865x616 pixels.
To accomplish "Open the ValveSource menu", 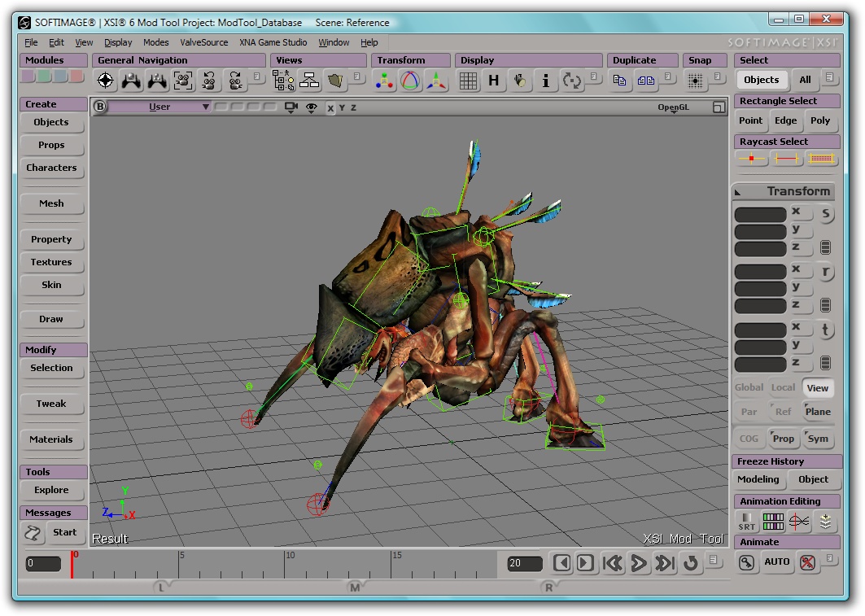I will (x=203, y=42).
